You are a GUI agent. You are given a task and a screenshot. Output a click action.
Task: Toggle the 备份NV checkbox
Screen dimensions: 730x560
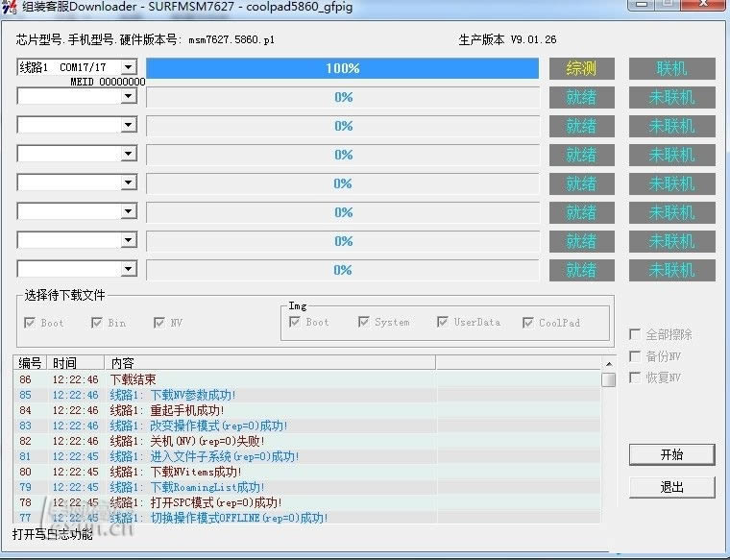coord(635,356)
